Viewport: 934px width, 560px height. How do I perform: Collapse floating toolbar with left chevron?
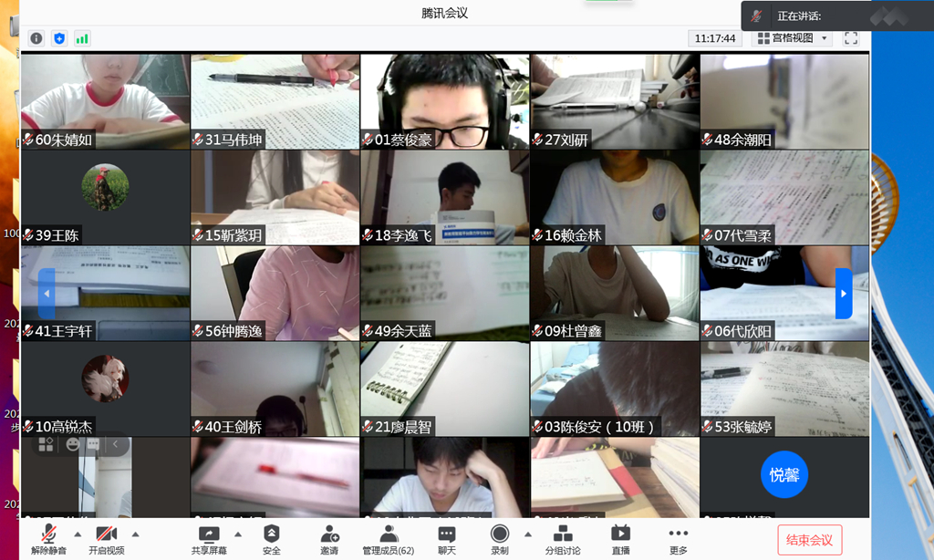pyautogui.click(x=116, y=444)
